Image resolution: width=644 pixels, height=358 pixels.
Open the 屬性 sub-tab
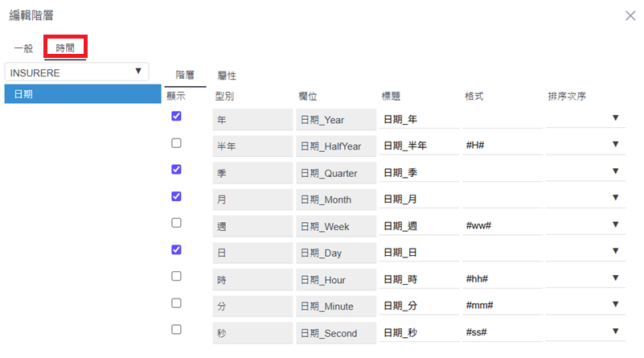coord(227,75)
